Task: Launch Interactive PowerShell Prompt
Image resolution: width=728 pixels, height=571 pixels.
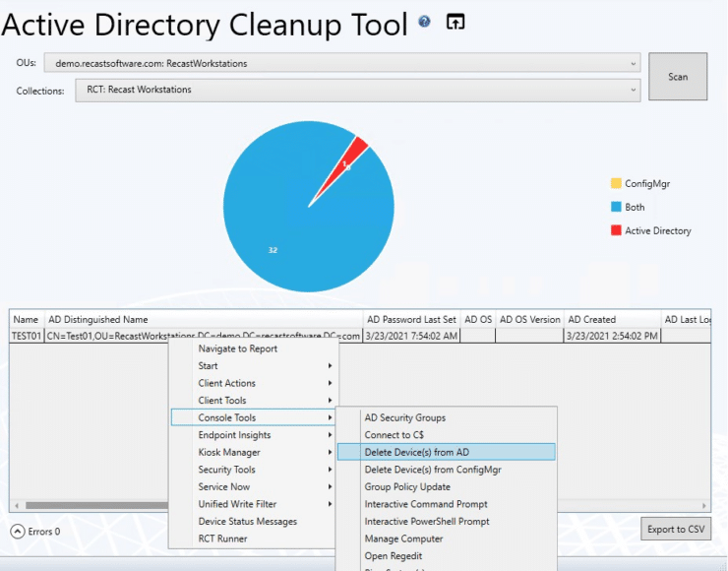Action: tap(447, 522)
